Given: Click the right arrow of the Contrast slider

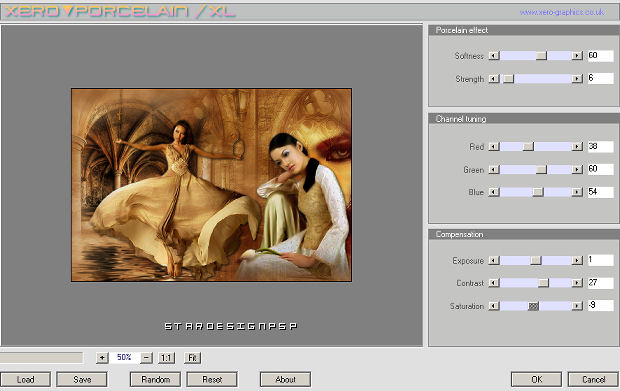Looking at the screenshot, I should (577, 283).
